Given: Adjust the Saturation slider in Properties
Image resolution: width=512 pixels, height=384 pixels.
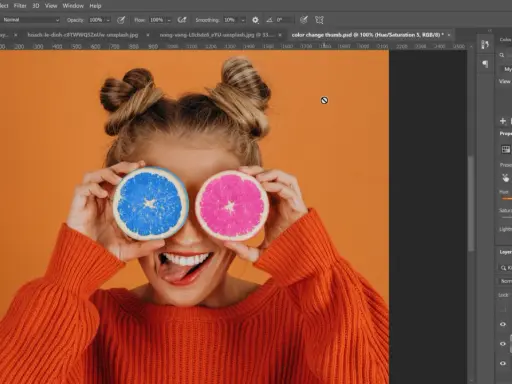Looking at the screenshot, I should click(507, 217).
